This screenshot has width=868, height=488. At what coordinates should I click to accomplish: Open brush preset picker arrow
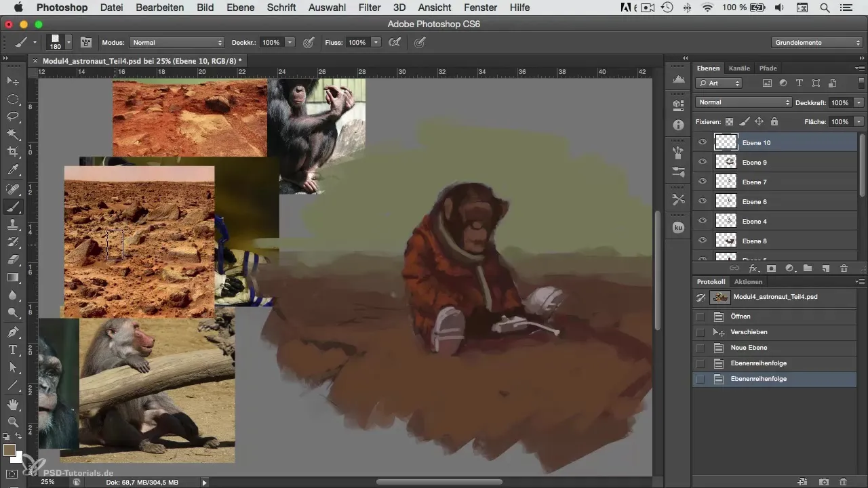pyautogui.click(x=68, y=42)
